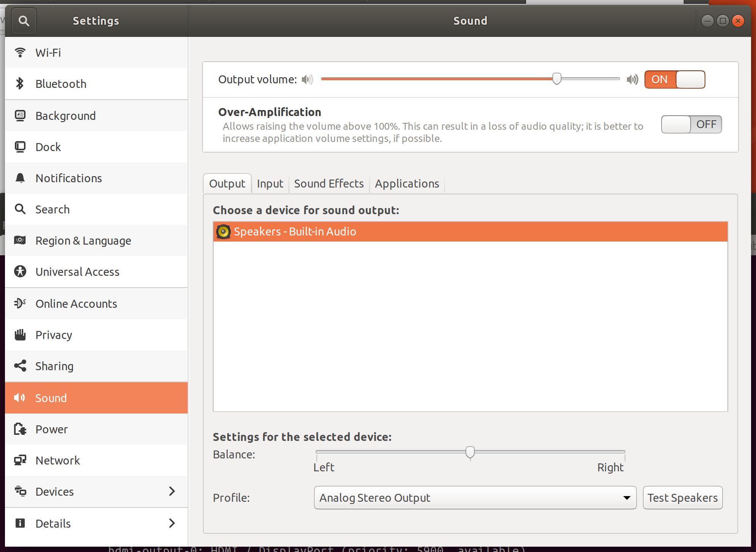Image resolution: width=756 pixels, height=552 pixels.
Task: Enable the Over-Amplification switch
Action: (x=691, y=124)
